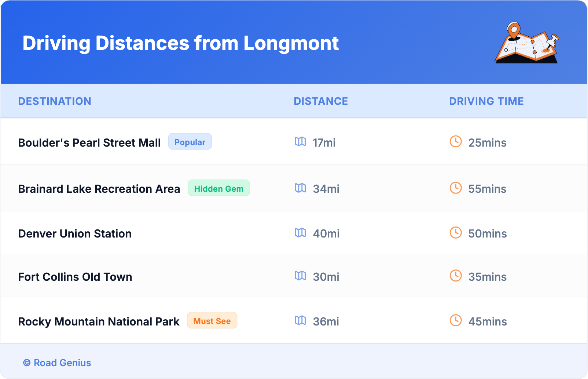Click the map icon next to 36mi
Viewport: 588px width, 379px height.
[300, 320]
